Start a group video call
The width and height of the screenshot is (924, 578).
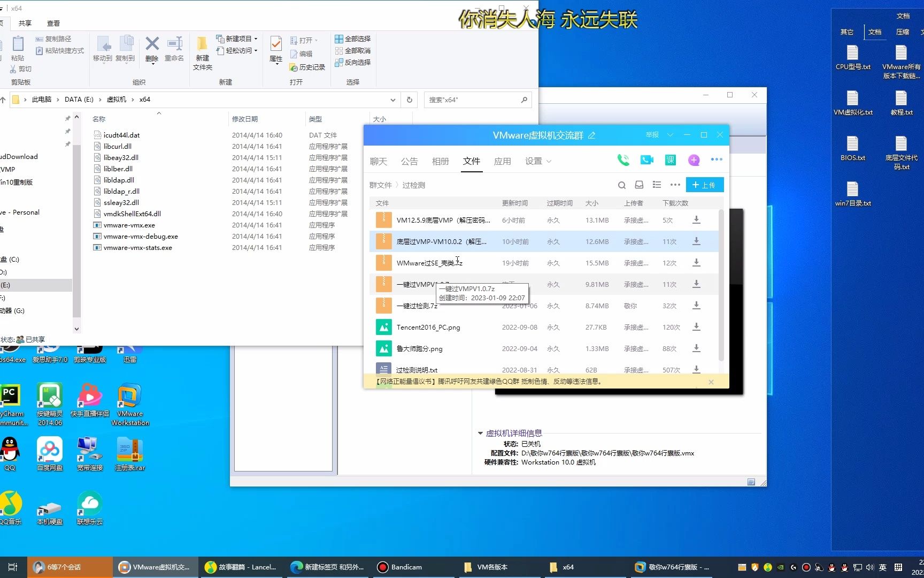pyautogui.click(x=646, y=159)
